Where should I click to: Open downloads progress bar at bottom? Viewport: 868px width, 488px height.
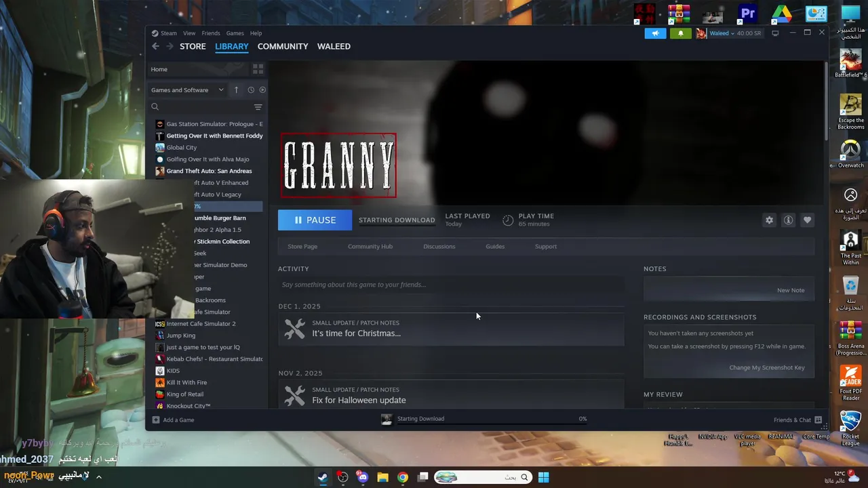[484, 419]
